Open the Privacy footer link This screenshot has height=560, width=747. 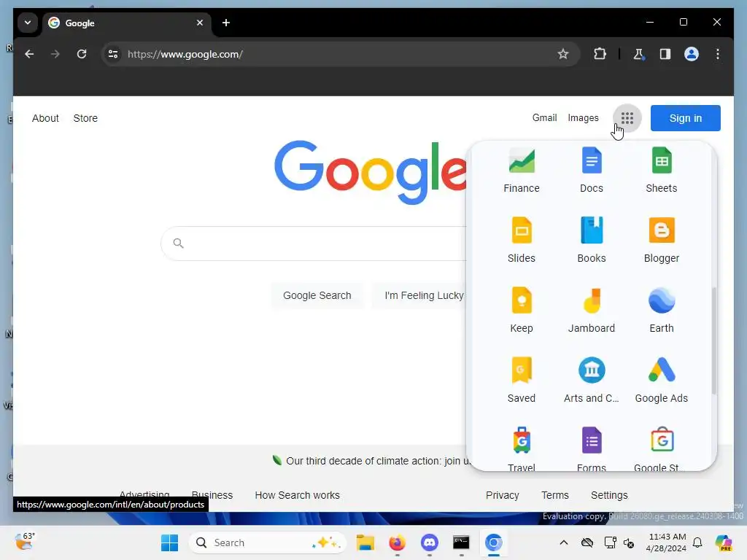pos(502,495)
